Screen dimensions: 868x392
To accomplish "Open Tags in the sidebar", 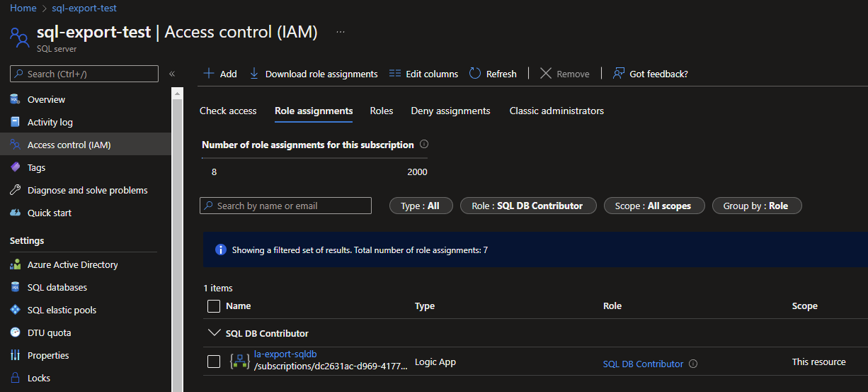I will point(36,167).
